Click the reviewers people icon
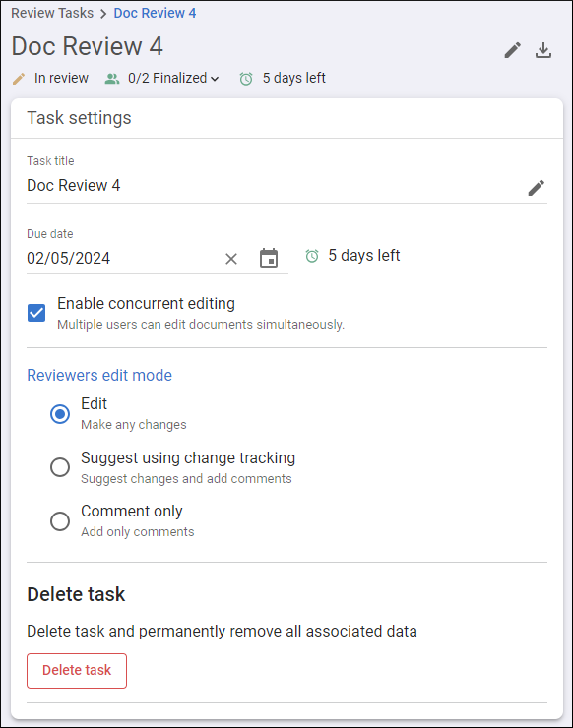 click(112, 79)
